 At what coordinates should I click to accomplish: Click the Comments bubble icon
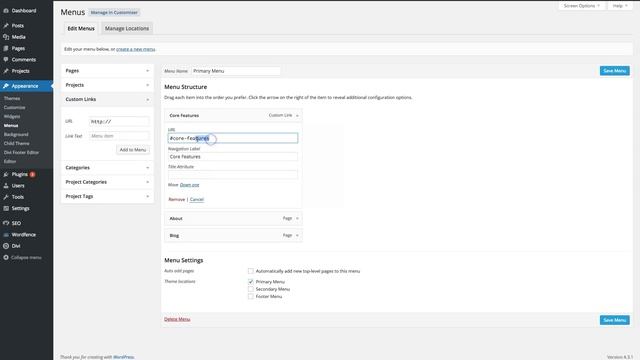click(6, 60)
